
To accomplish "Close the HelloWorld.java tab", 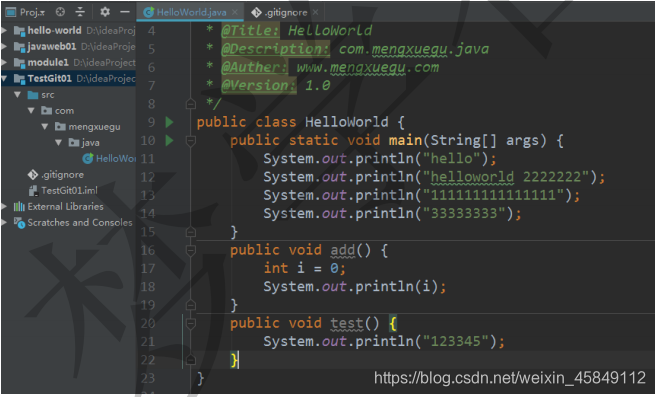I will click(x=236, y=13).
